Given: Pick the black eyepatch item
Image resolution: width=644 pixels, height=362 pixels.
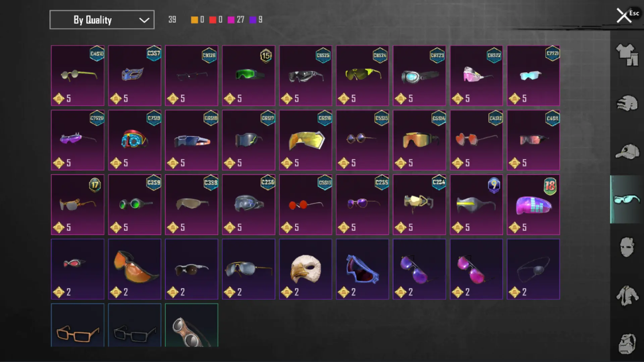Looking at the screenshot, I should click(x=533, y=269).
